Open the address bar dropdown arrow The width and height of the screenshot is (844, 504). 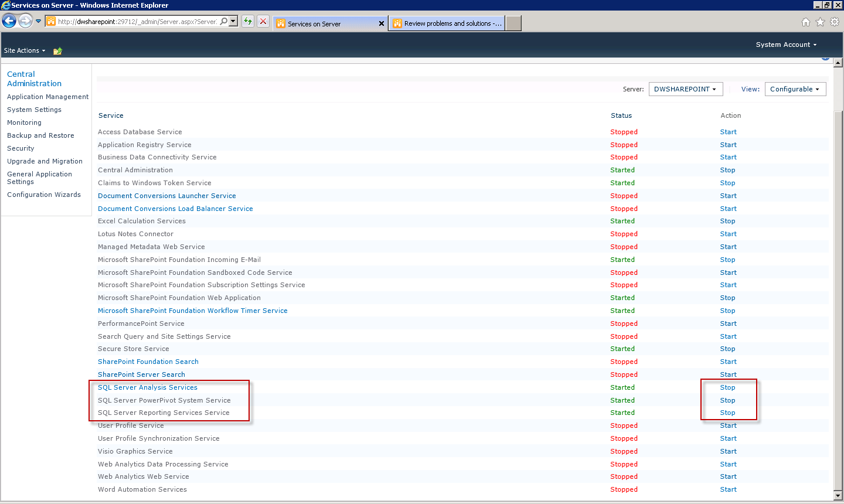click(233, 22)
